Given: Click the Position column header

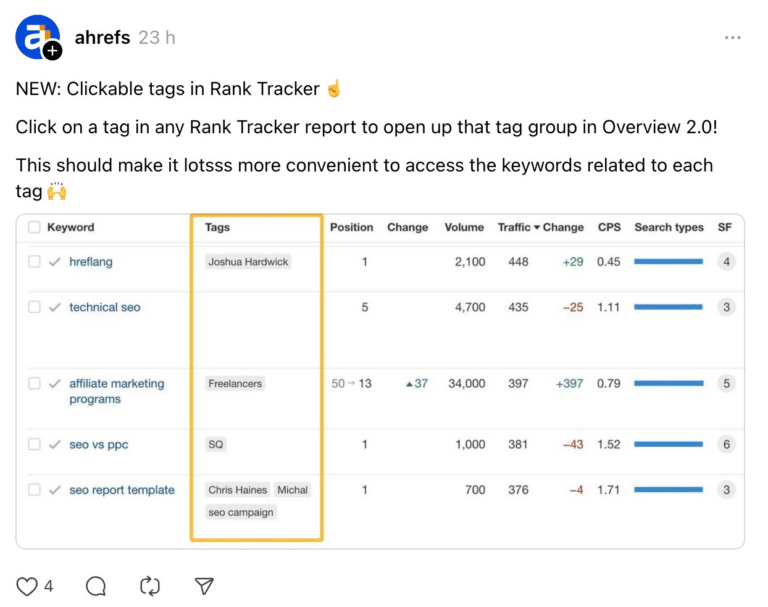Looking at the screenshot, I should (x=351, y=228).
